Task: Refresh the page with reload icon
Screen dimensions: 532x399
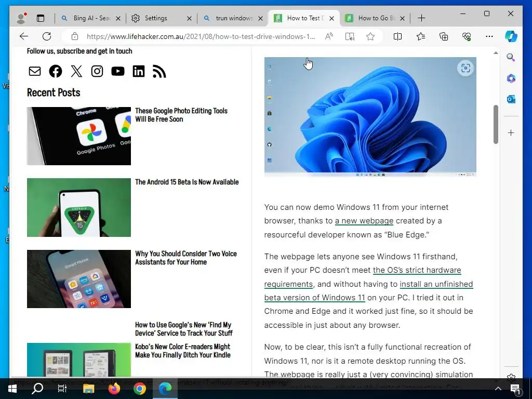Action: [47, 36]
